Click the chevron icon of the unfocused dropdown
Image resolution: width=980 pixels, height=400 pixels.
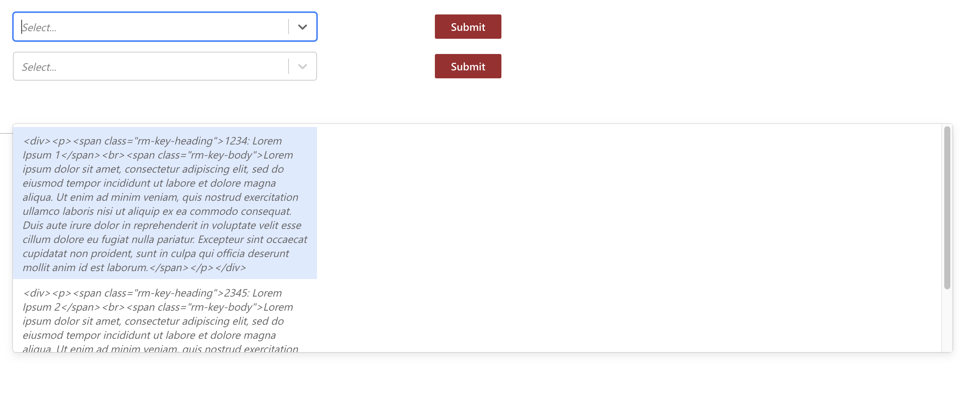tap(303, 66)
